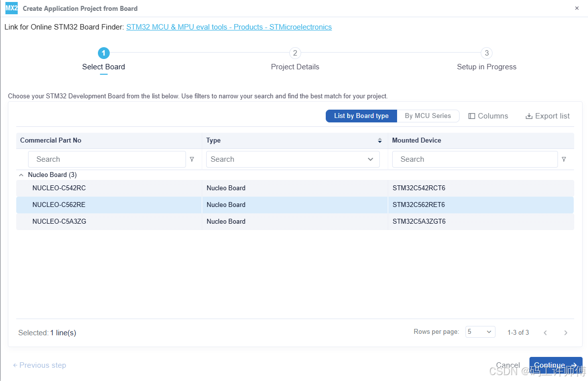
Task: Select the NUCLEO-C542RC row
Action: tap(295, 188)
